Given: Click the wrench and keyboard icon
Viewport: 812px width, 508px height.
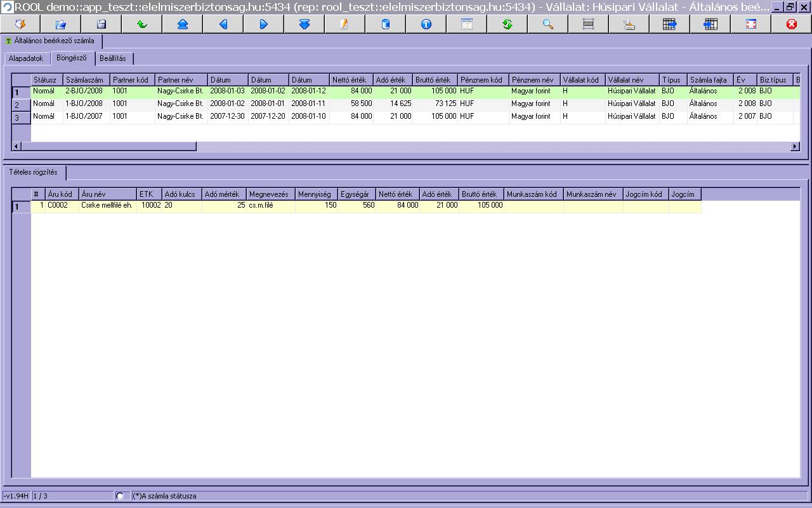Looking at the screenshot, I should [629, 24].
